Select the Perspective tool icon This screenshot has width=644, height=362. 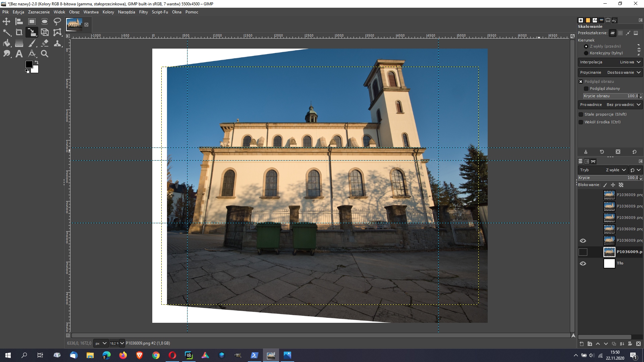pos(44,32)
